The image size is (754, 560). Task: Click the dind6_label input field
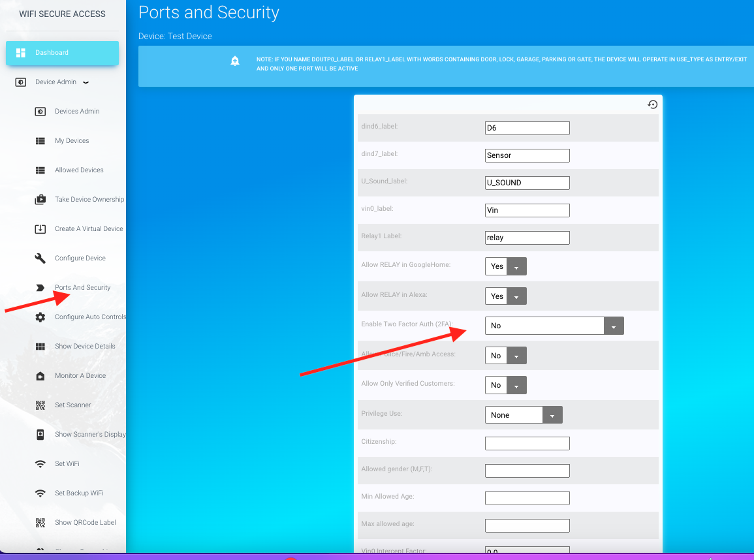click(x=527, y=128)
